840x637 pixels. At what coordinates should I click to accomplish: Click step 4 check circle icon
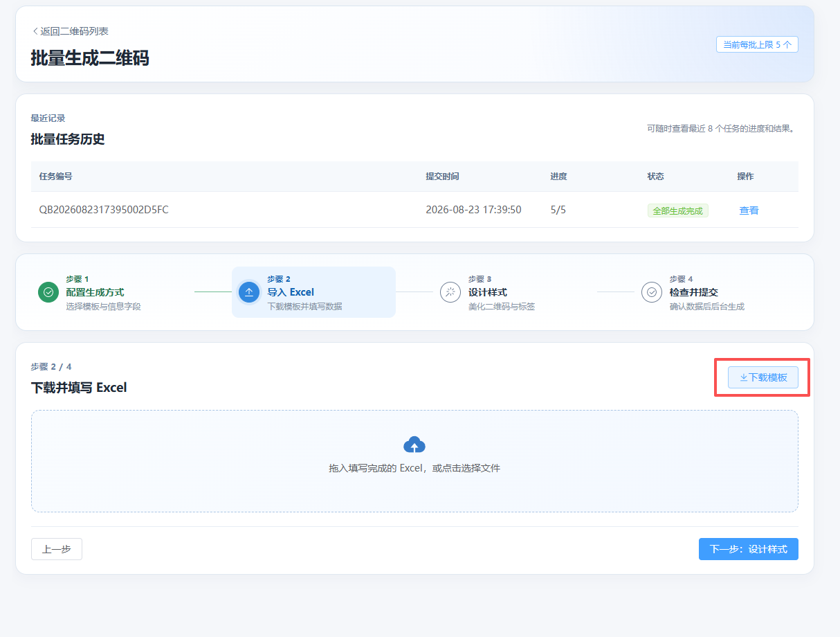(652, 292)
